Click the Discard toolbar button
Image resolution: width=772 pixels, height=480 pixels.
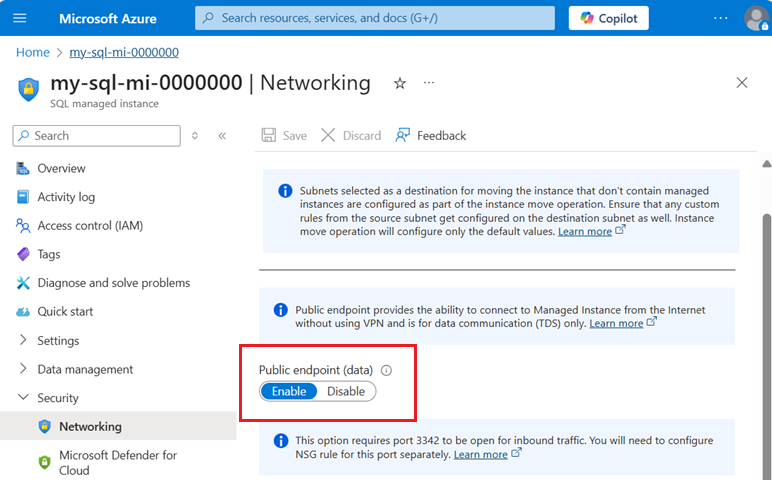click(x=351, y=135)
